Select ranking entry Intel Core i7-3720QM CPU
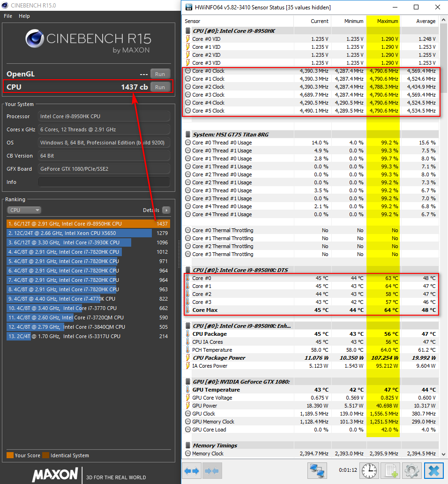Viewport: 448px width, 484px height. pyautogui.click(x=88, y=318)
